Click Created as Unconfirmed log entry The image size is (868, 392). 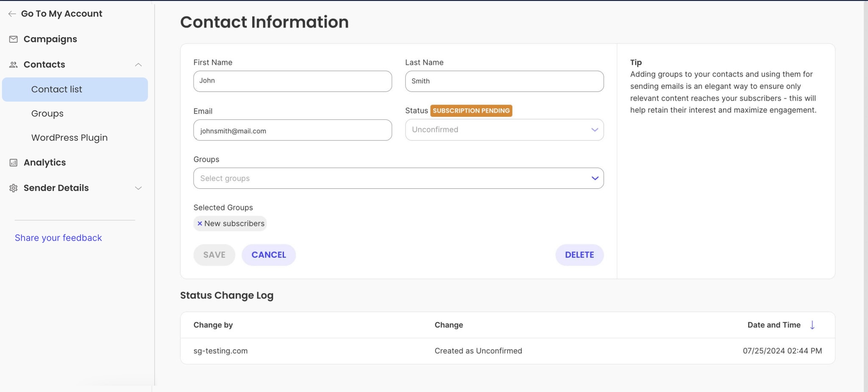tap(478, 351)
